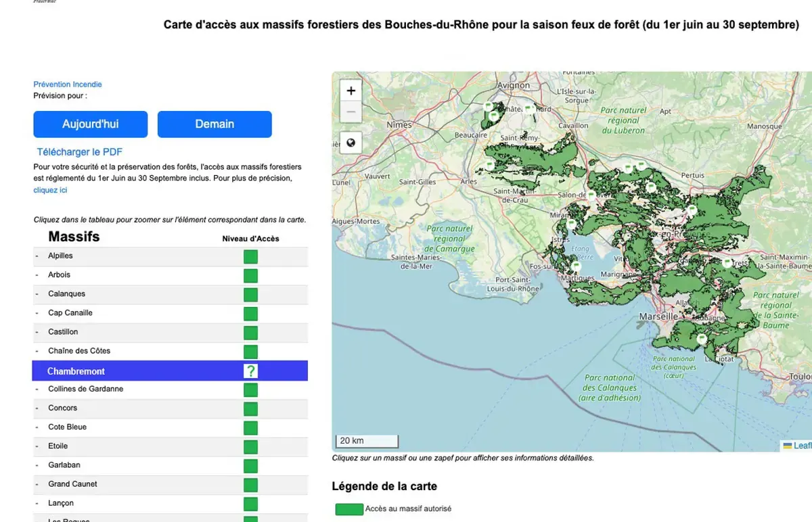Click the Concors green access square
812x522 pixels.
pyautogui.click(x=250, y=408)
